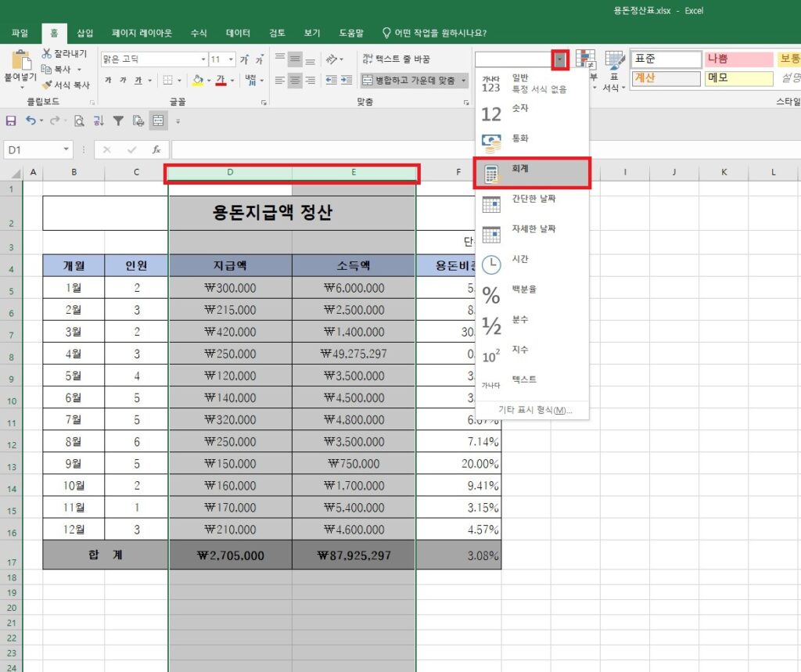Viewport: 801px width, 672px height.
Task: Click the Print Preview magnifier icon
Action: coord(79,120)
